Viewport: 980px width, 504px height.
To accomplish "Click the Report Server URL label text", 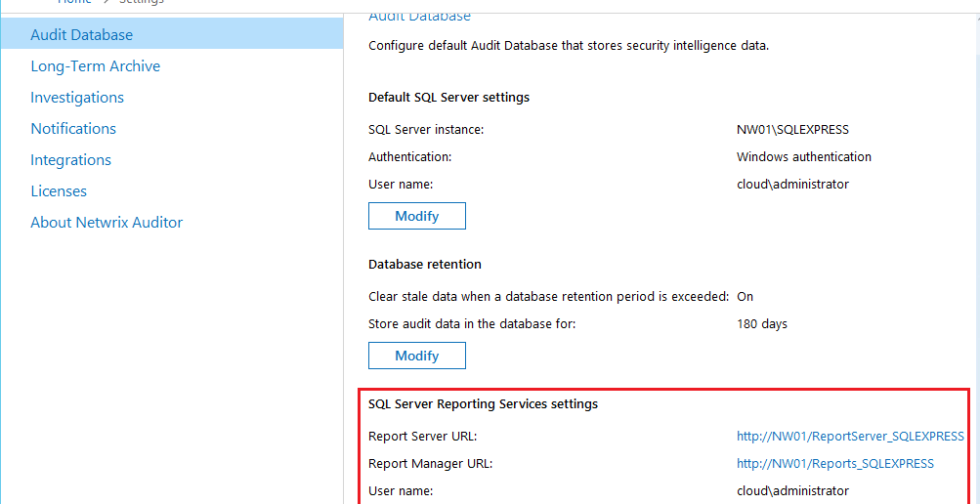I will (422, 437).
